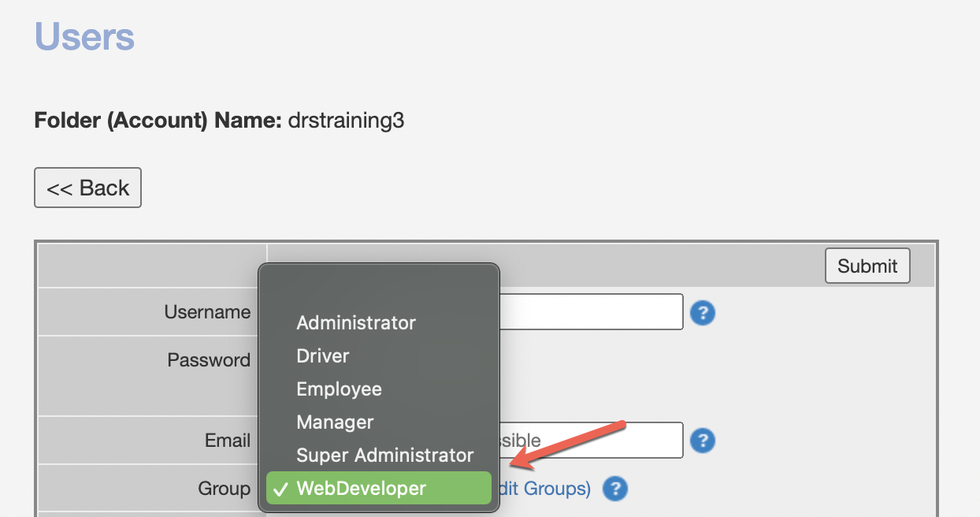The width and height of the screenshot is (980, 517).
Task: Click the help icon beside Username field
Action: point(702,313)
